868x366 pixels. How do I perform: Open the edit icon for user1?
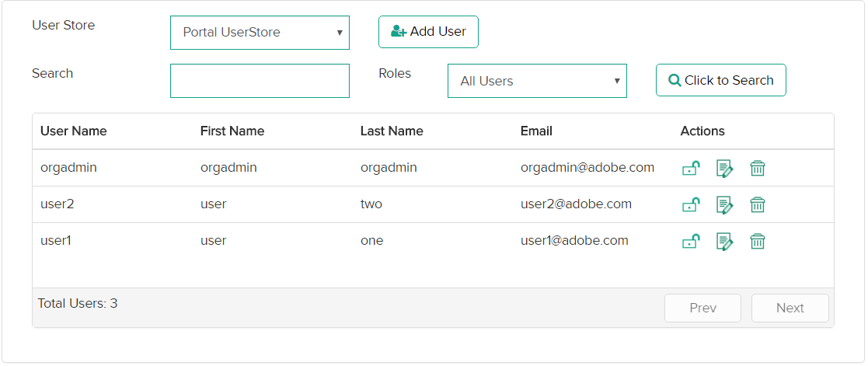[x=724, y=241]
